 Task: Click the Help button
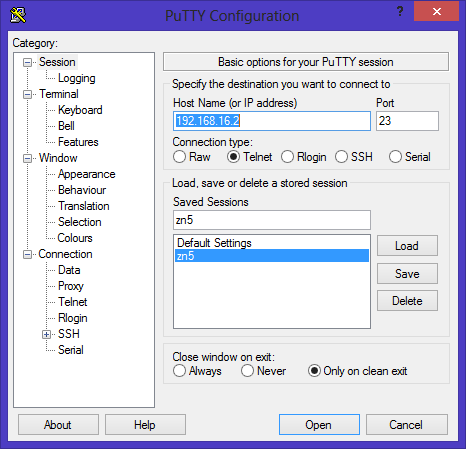click(x=145, y=425)
